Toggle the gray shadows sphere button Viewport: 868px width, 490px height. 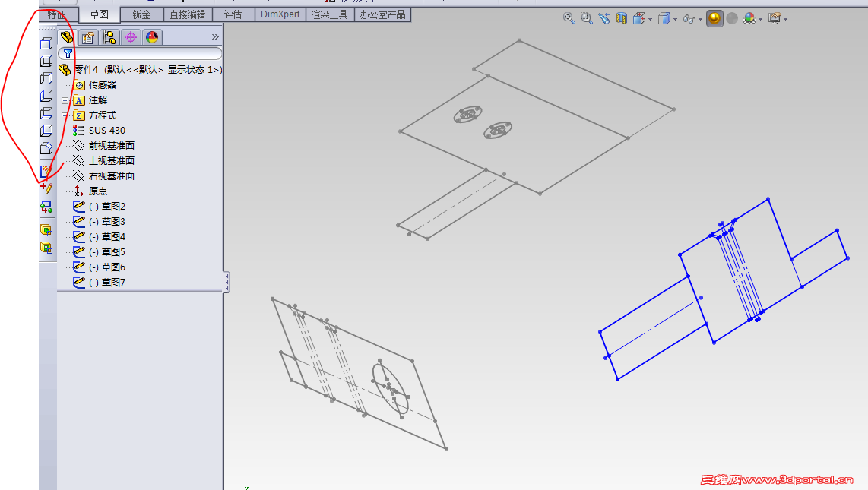point(732,18)
